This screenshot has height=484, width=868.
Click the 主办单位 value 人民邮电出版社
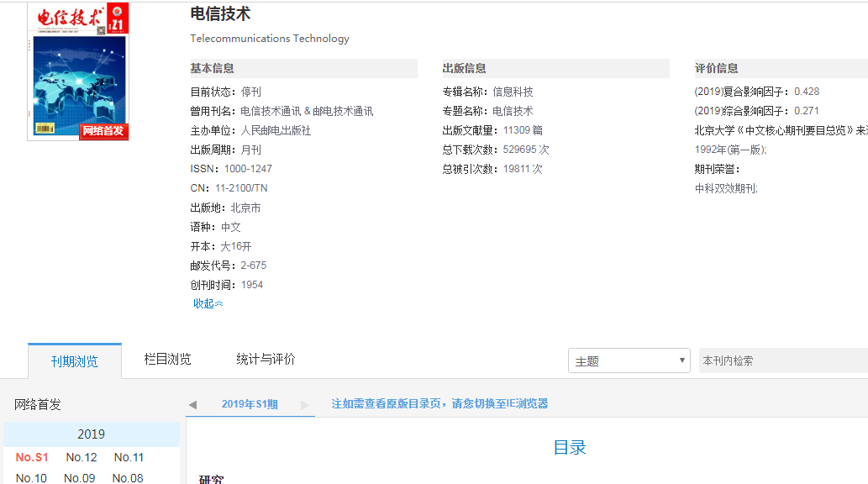click(276, 131)
